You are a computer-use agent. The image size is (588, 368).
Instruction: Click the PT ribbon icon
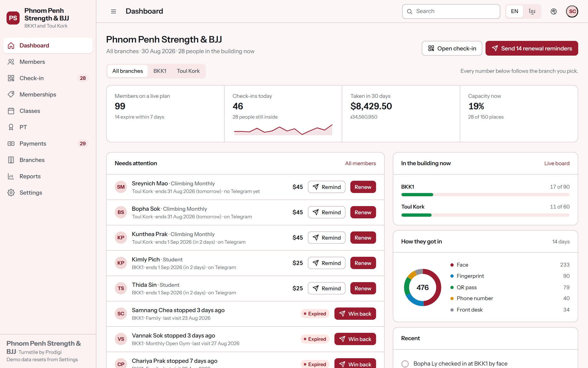[x=11, y=127]
